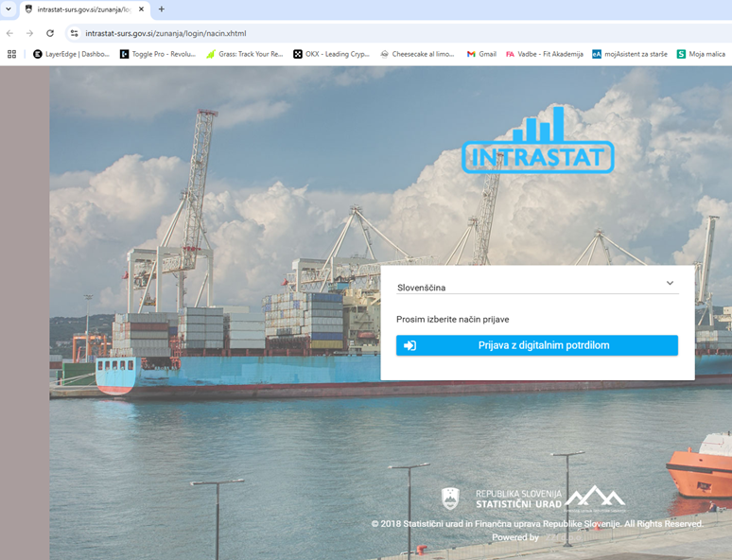This screenshot has height=560, width=732.
Task: Open the Toggle Pro Revolut bookmark
Action: point(158,54)
